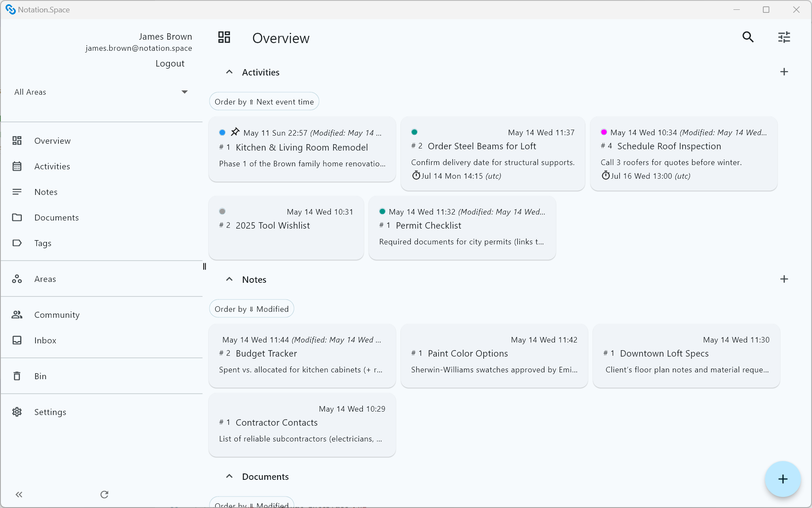Open the Community section
The image size is (812, 508).
click(57, 315)
